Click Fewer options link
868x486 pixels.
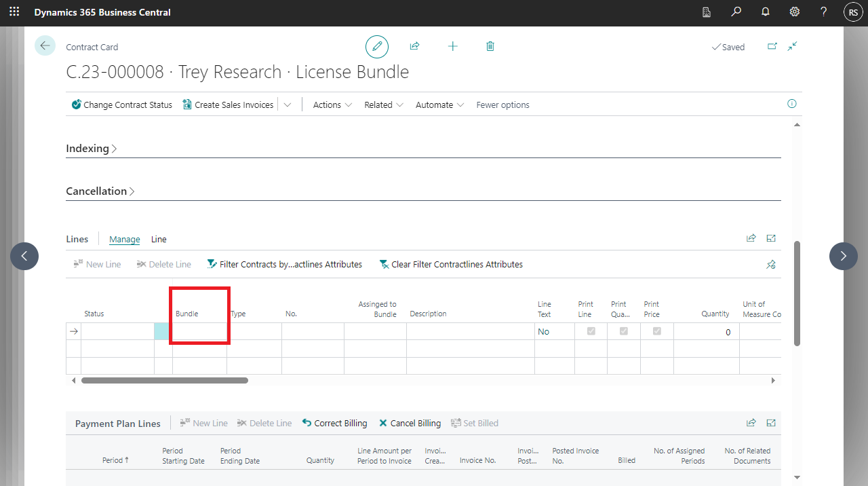click(x=502, y=105)
